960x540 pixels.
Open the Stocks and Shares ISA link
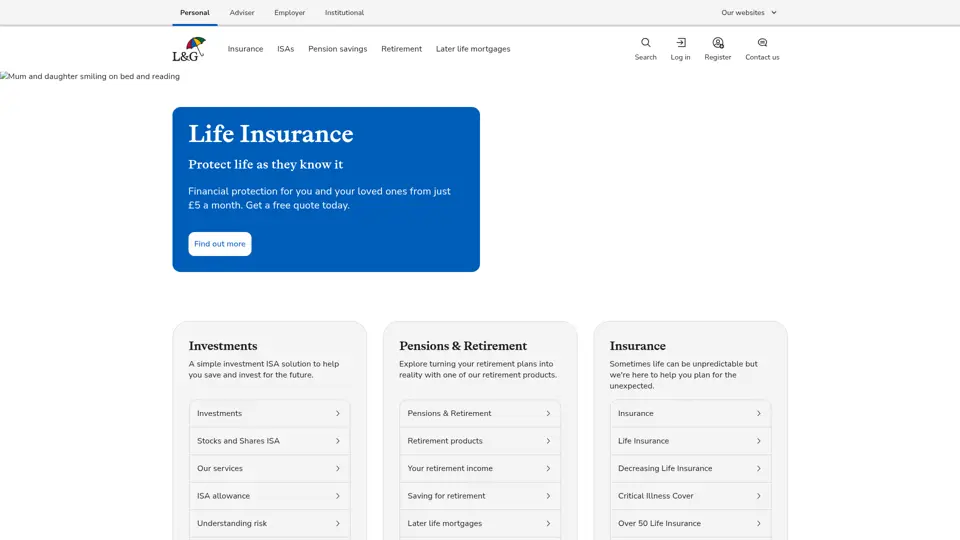tap(269, 441)
